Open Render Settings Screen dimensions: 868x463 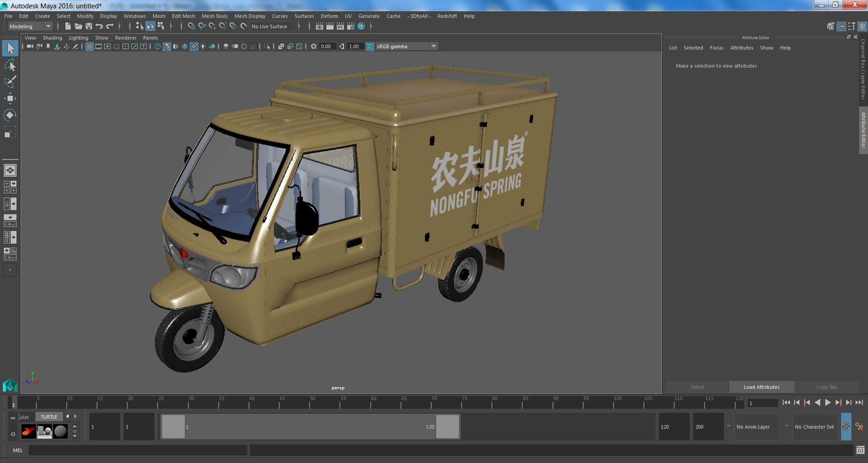coord(350,26)
